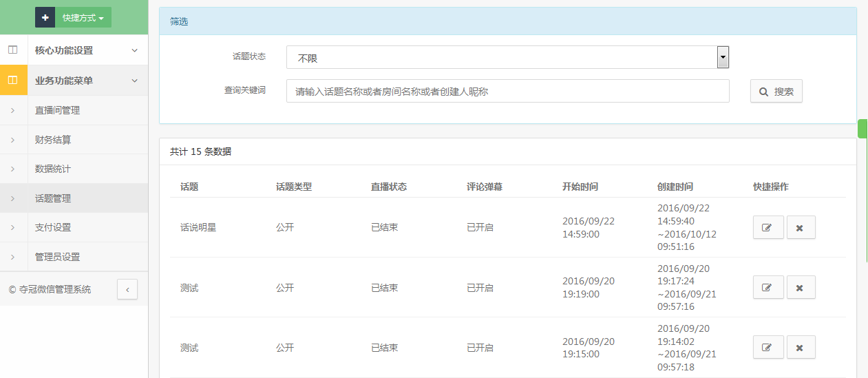Collapse the 业务功能菜单 section
Image resolution: width=868 pixels, height=378 pixels.
(x=74, y=81)
